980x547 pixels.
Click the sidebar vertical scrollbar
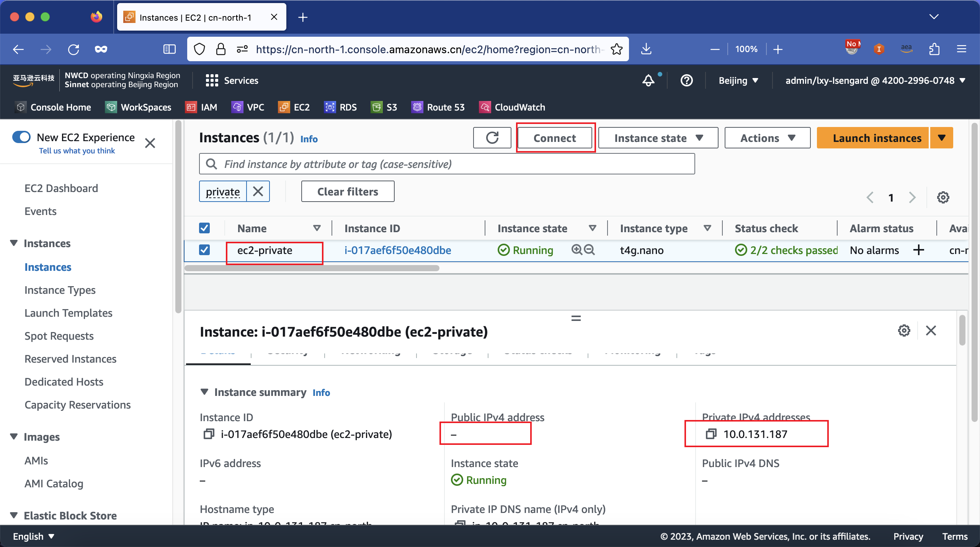[x=178, y=217]
